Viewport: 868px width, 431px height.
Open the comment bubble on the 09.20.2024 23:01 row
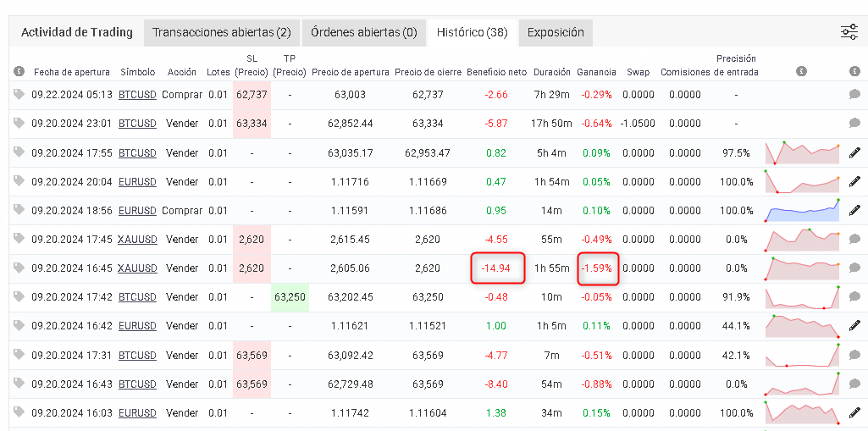tap(854, 124)
